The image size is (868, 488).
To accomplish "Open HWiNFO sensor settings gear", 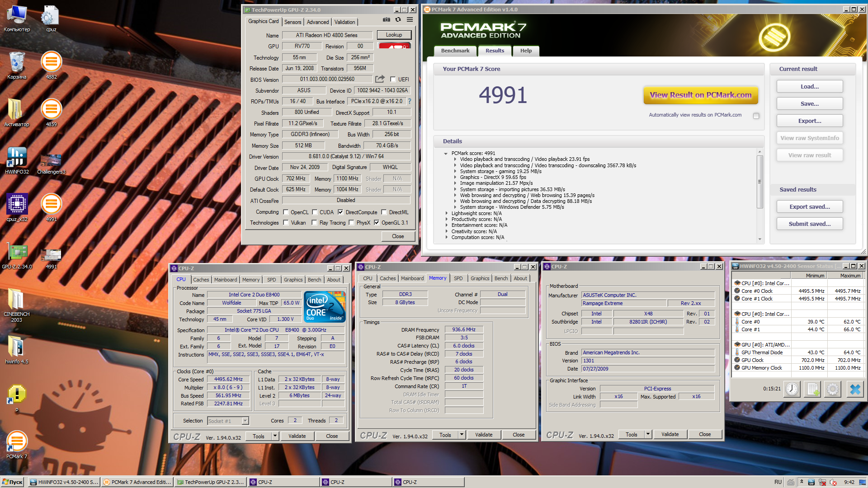I will click(833, 389).
